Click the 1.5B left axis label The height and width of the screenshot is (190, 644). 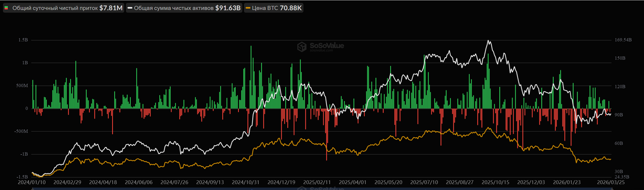(x=23, y=40)
